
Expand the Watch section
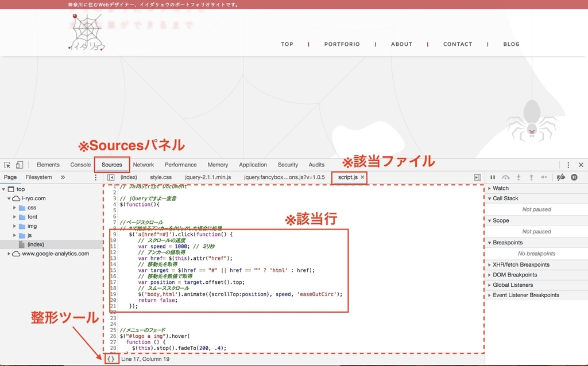coord(489,188)
